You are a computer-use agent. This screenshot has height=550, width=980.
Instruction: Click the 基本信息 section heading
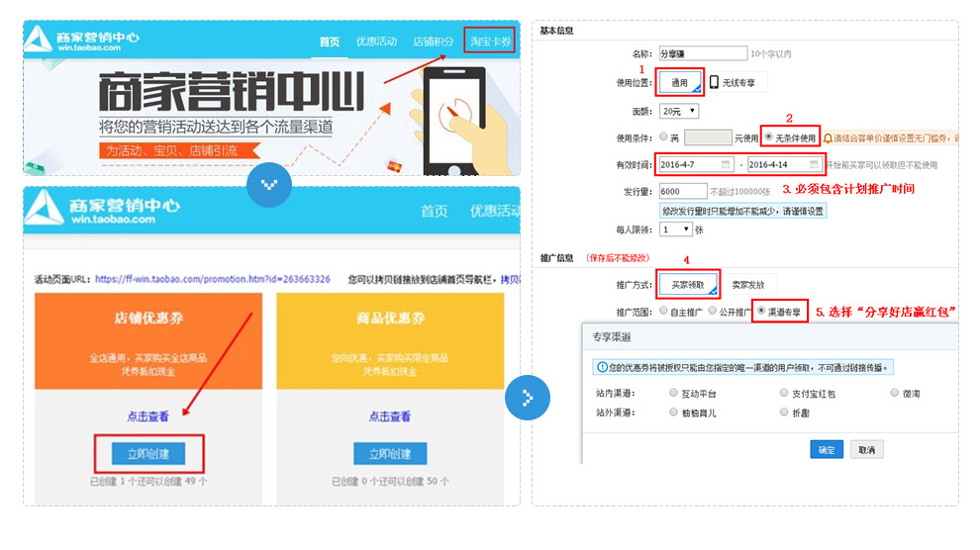pos(556,31)
